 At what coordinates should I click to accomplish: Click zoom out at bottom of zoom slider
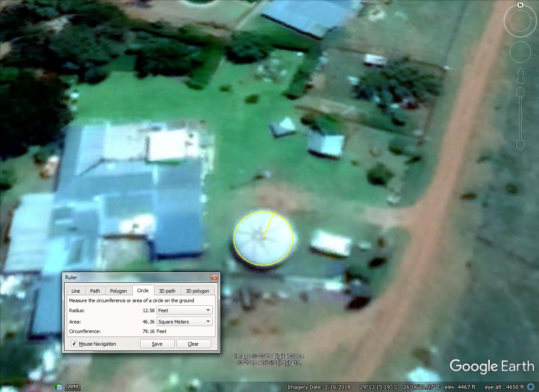click(x=520, y=144)
